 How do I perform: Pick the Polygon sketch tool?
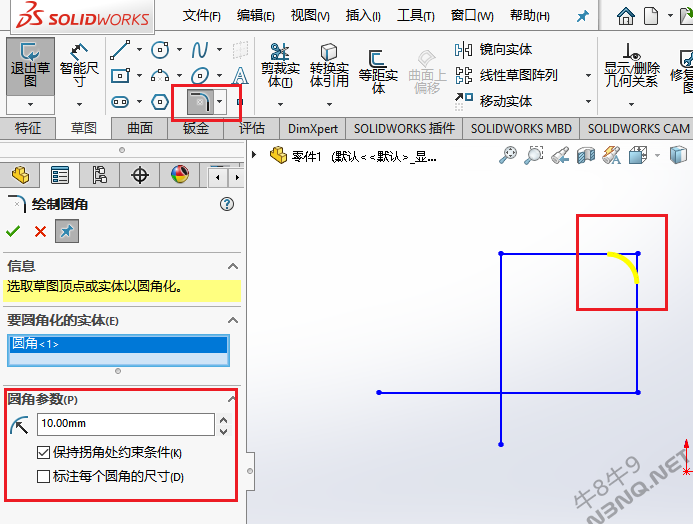coord(160,102)
